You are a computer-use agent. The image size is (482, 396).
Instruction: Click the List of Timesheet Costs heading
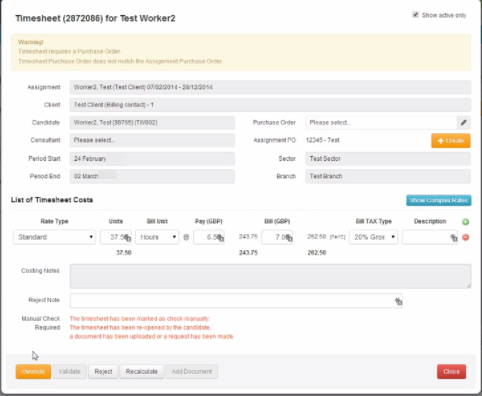pos(52,200)
